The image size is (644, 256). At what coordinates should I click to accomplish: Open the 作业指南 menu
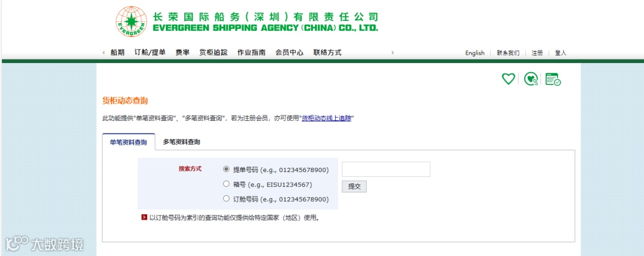pyautogui.click(x=252, y=52)
